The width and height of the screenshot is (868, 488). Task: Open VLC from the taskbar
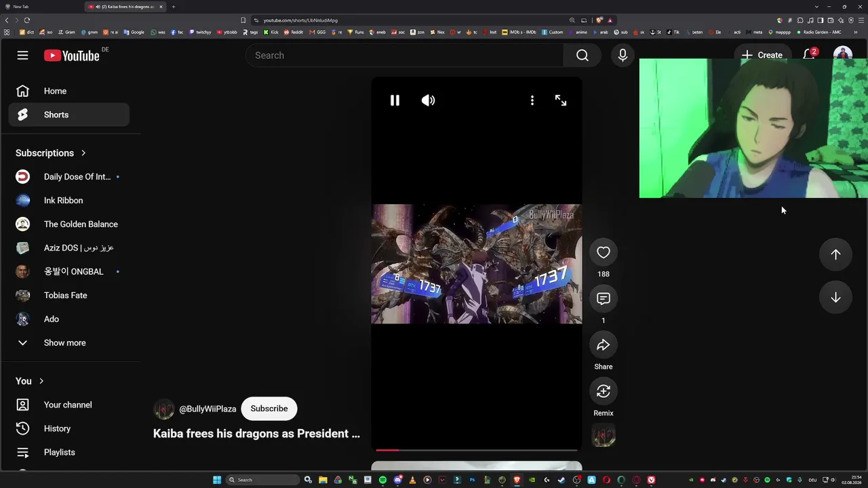click(412, 480)
